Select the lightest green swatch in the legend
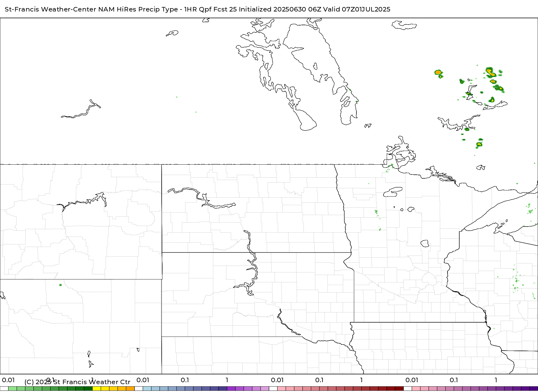Screen dimensions: 538x392 [13, 389]
